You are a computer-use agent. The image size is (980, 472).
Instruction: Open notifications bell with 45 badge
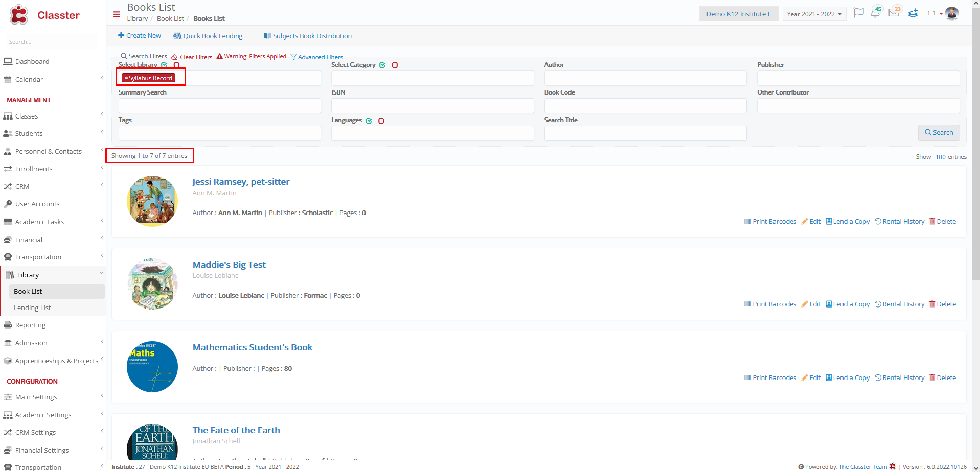click(875, 12)
